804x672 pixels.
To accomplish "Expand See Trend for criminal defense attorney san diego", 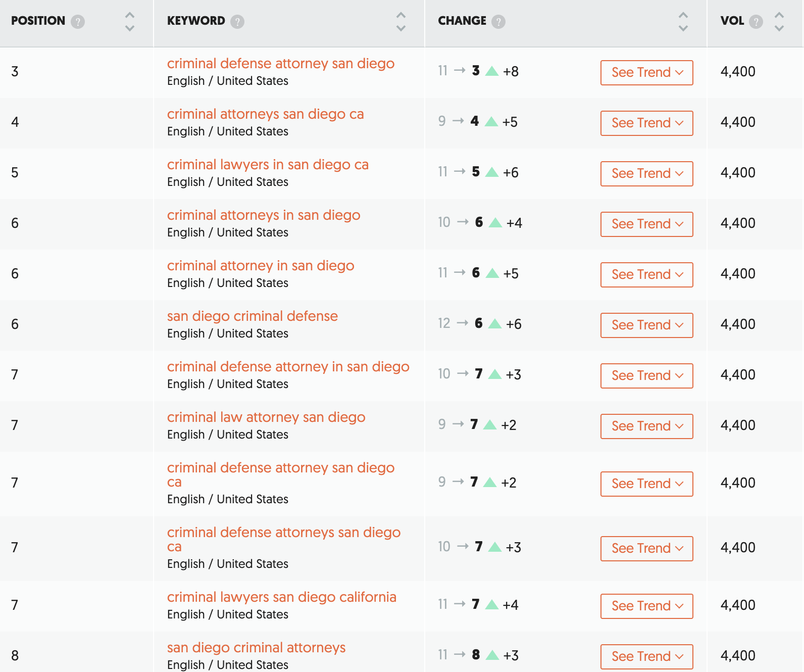I will 646,73.
